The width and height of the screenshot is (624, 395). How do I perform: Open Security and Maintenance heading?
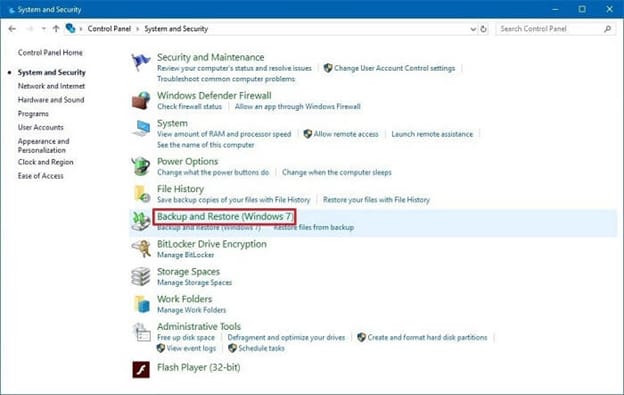[211, 57]
